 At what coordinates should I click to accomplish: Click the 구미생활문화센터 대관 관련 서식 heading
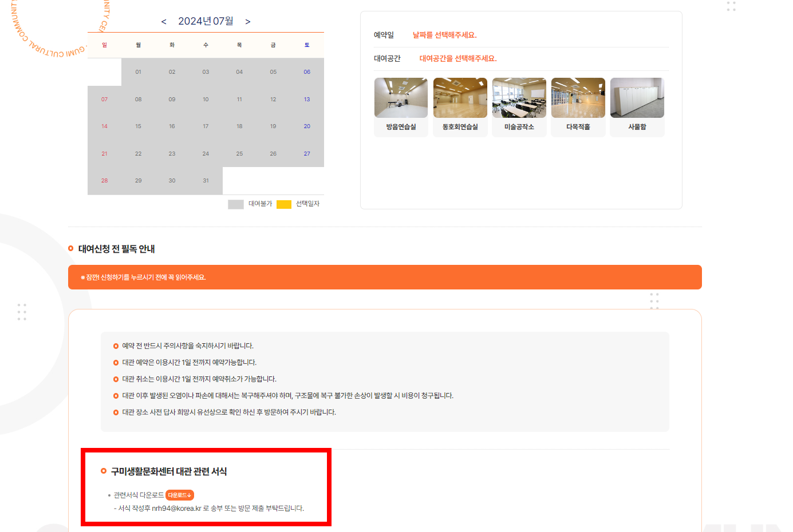pyautogui.click(x=169, y=471)
